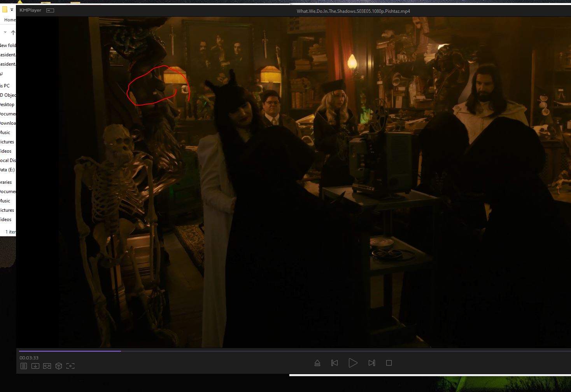Open the Home tab in File Explorer
This screenshot has width=571, height=392.
tap(10, 20)
